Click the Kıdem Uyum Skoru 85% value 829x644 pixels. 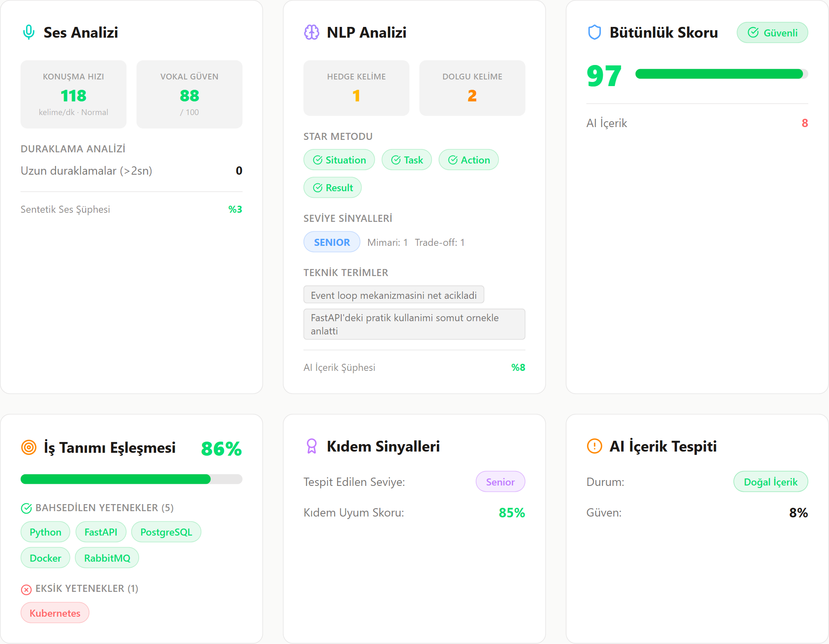tap(512, 513)
